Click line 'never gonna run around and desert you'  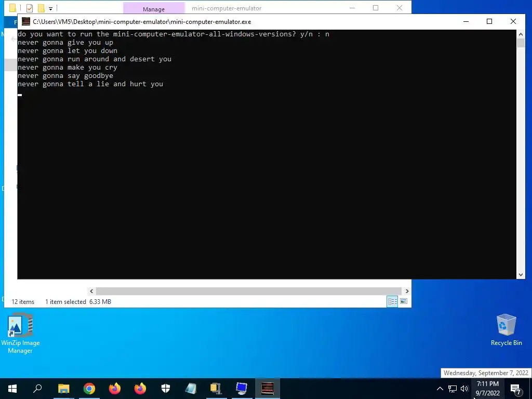tap(95, 59)
